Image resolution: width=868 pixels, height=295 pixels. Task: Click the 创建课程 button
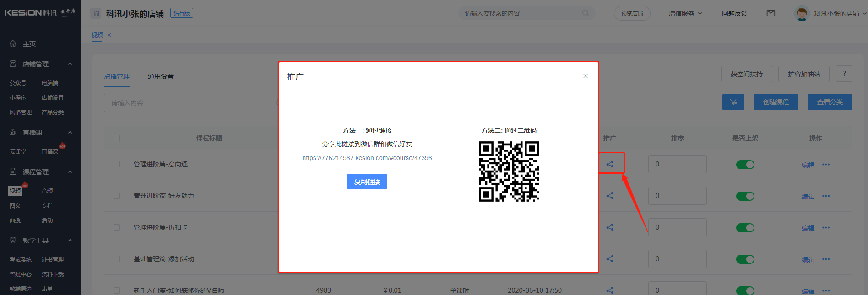(776, 102)
